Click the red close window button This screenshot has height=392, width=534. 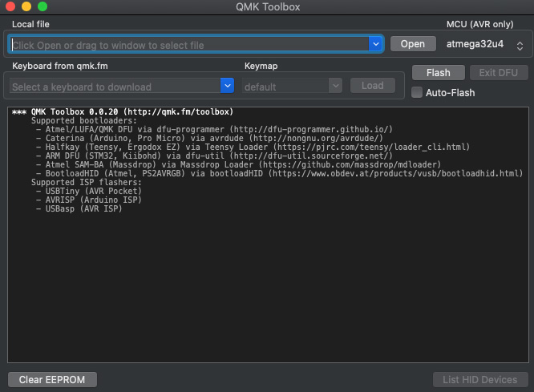(x=10, y=6)
